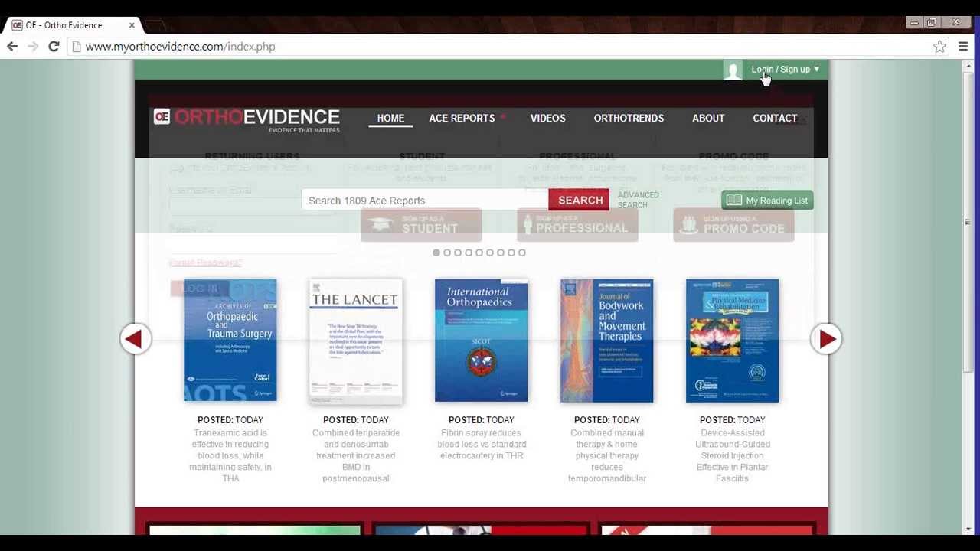Bookmark this page with the star icon
Image resolution: width=980 pixels, height=551 pixels.
click(939, 47)
